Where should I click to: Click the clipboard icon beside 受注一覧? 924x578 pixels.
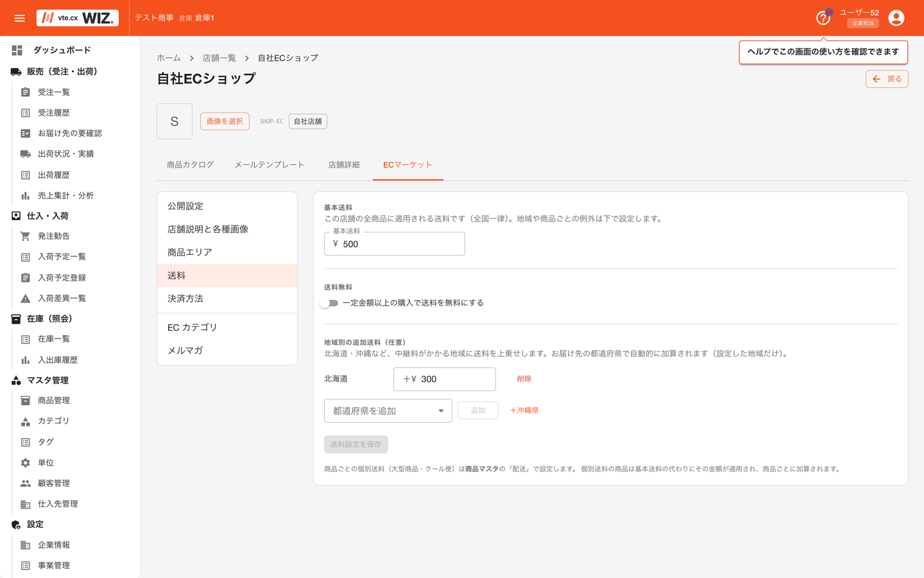pyautogui.click(x=26, y=92)
